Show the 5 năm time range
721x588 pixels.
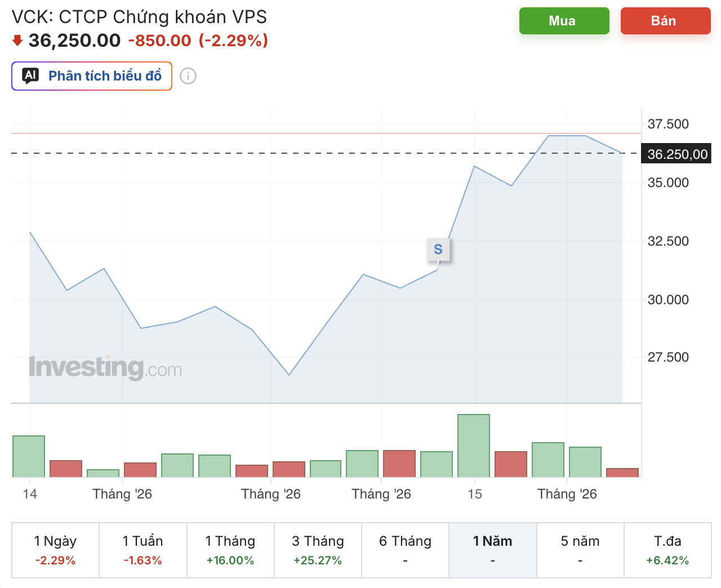click(580, 550)
